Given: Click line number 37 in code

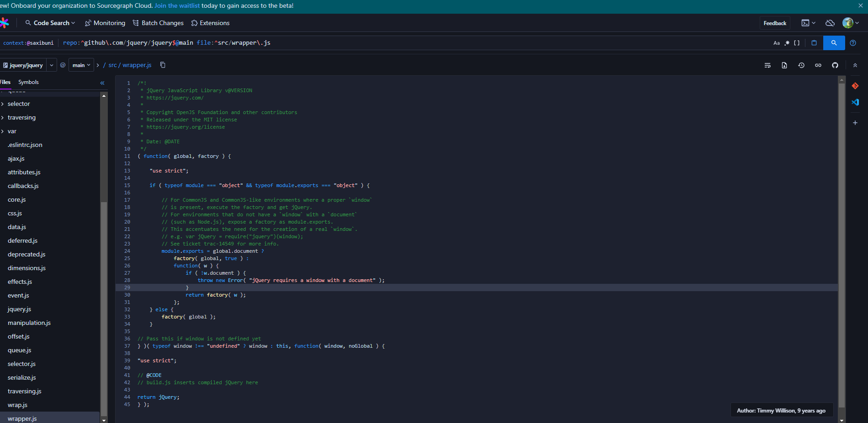Looking at the screenshot, I should click(x=127, y=346).
